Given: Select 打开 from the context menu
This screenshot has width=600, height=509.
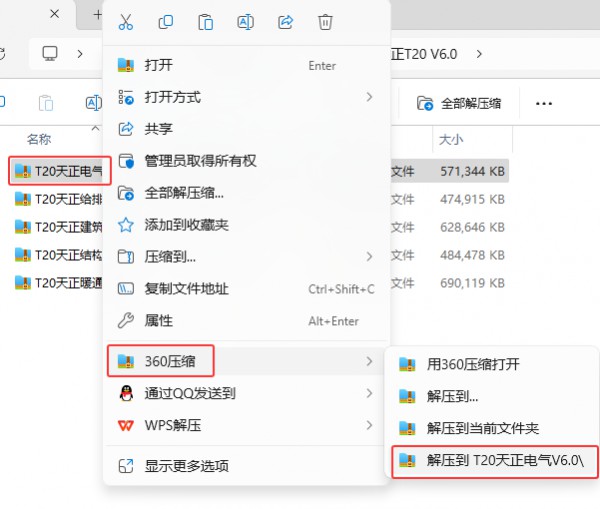Looking at the screenshot, I should (246, 65).
